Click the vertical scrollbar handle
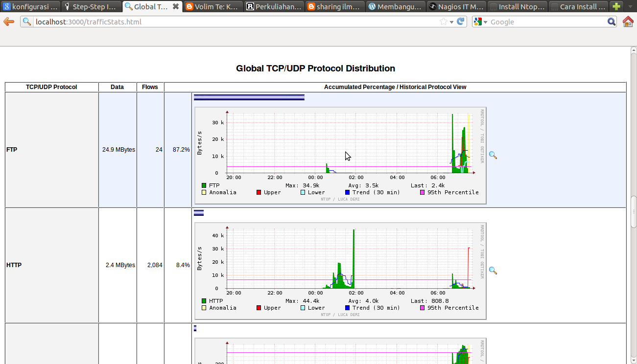The height and width of the screenshot is (364, 637). (633, 212)
